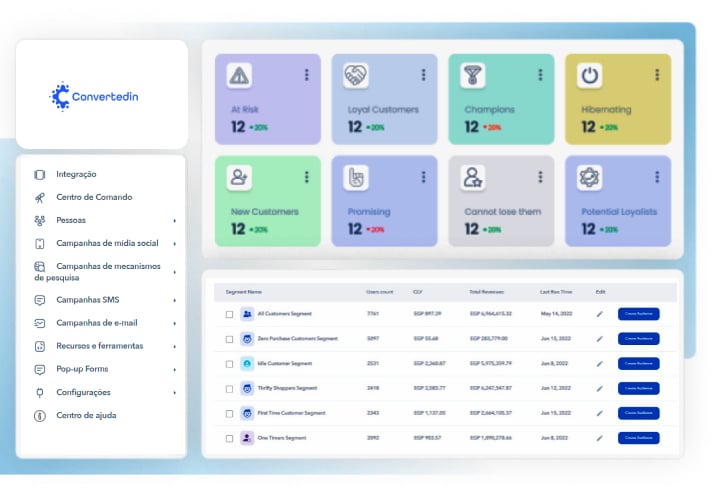Click the Convertedin logo
723x498 pixels.
coord(94,96)
